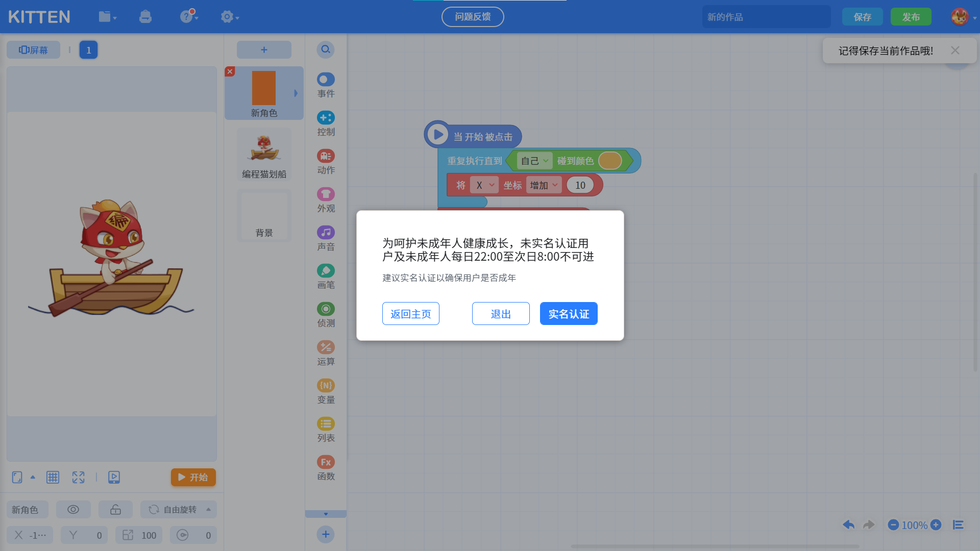Switch to the 屏幕 tab
The width and height of the screenshot is (980, 551).
coord(33,50)
